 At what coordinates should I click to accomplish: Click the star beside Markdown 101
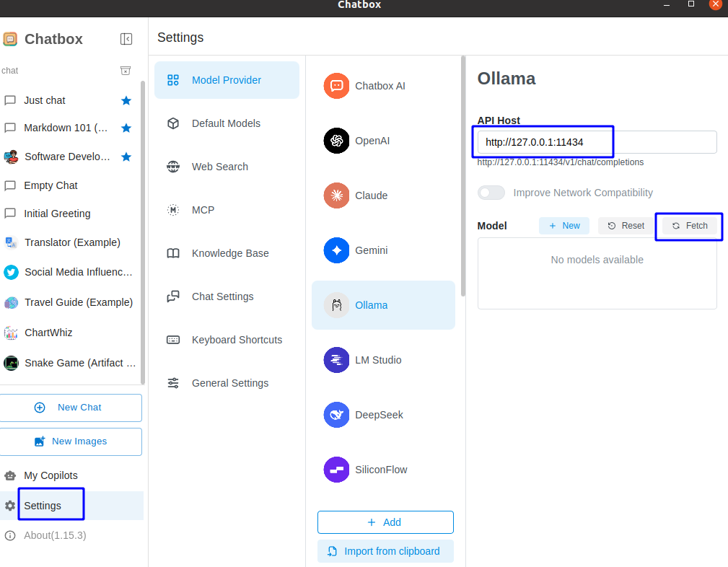126,128
